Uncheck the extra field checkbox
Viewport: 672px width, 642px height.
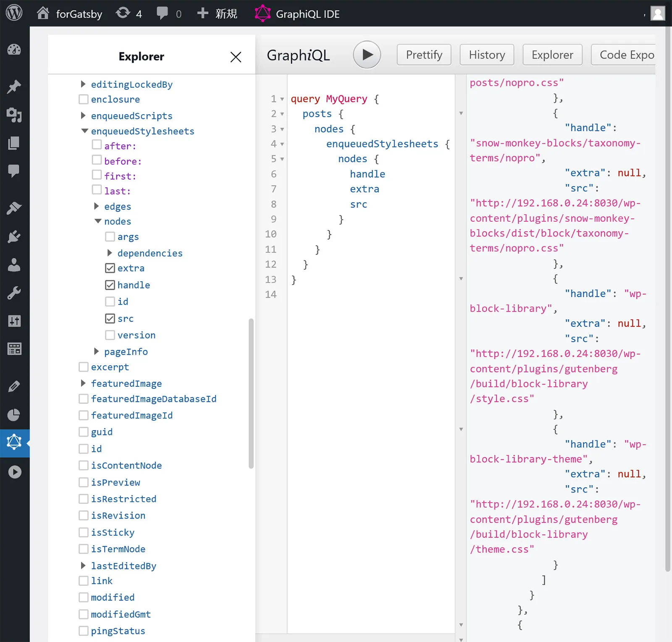pyautogui.click(x=110, y=268)
